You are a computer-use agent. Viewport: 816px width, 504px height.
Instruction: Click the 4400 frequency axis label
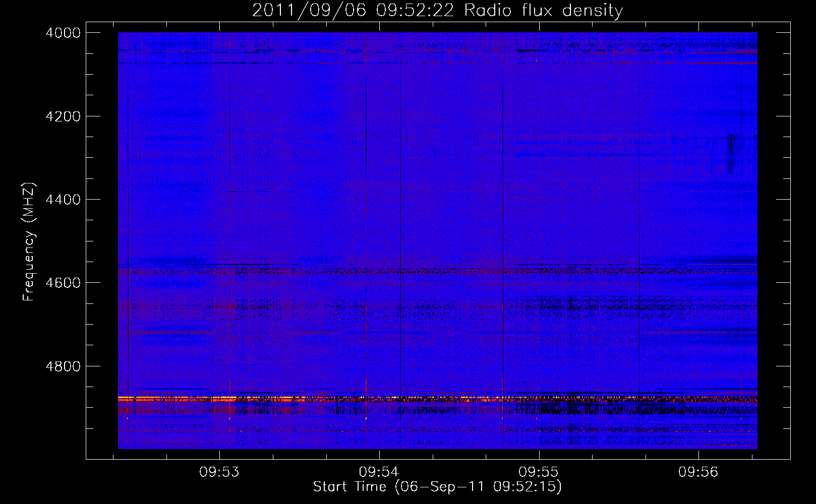(x=63, y=200)
